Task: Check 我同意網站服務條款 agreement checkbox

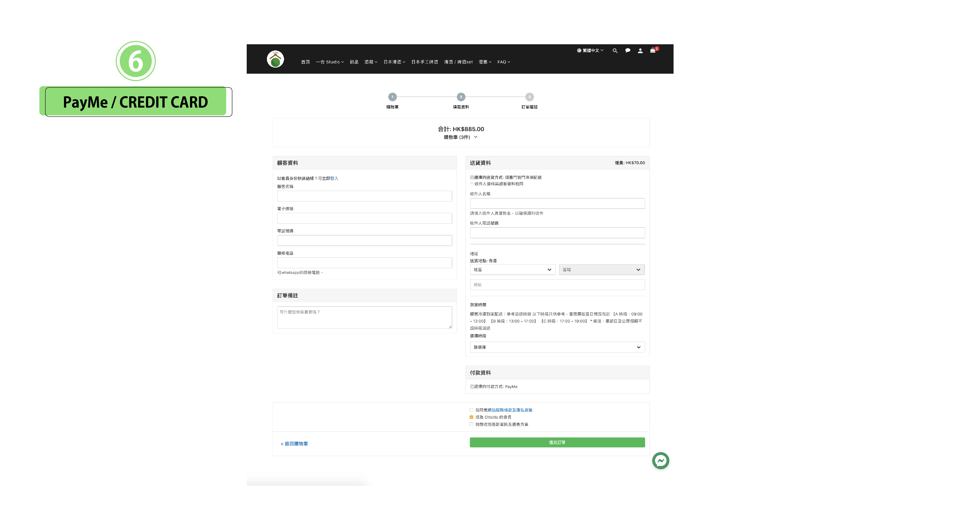Action: 471,410
